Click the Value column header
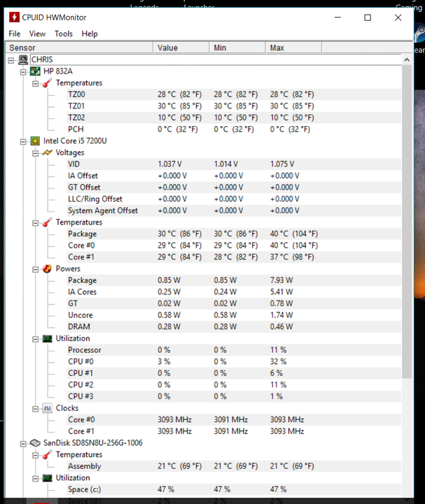 click(181, 48)
